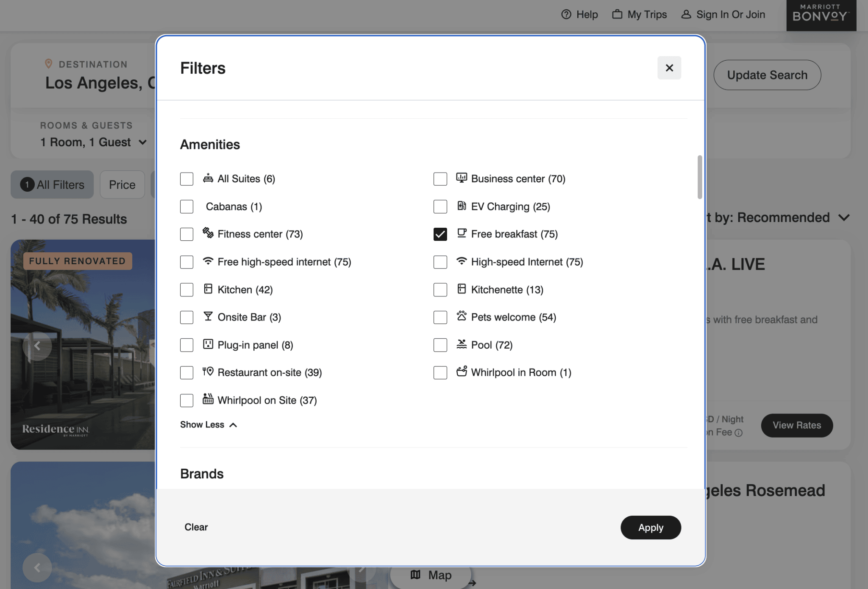Uncheck the Free breakfast filter
The width and height of the screenshot is (868, 589).
[440, 234]
